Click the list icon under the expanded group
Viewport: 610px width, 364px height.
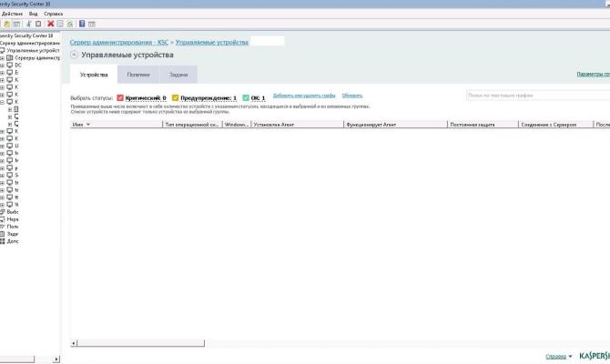pyautogui.click(x=16, y=109)
